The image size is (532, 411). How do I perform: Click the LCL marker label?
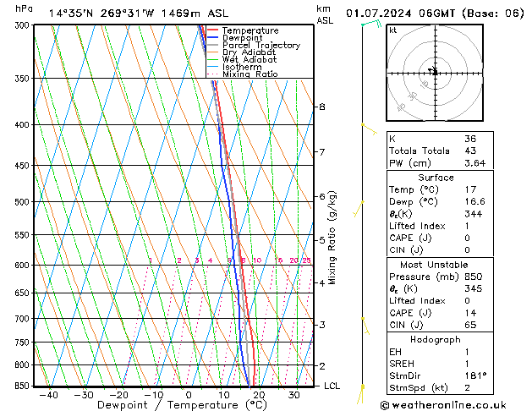tap(332, 386)
